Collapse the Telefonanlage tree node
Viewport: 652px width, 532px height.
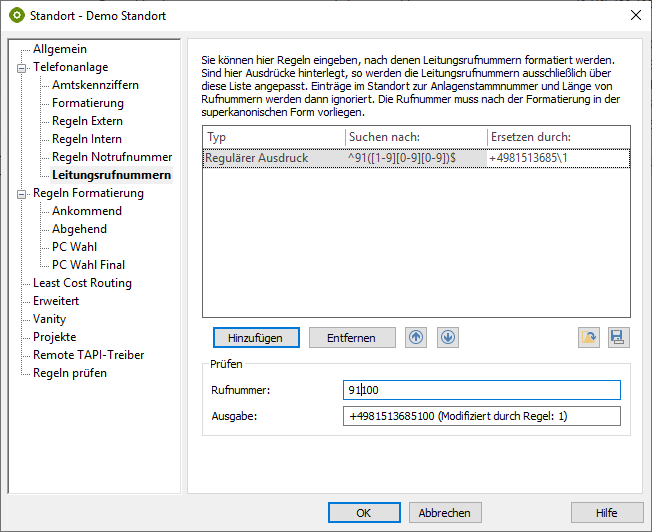(22, 67)
